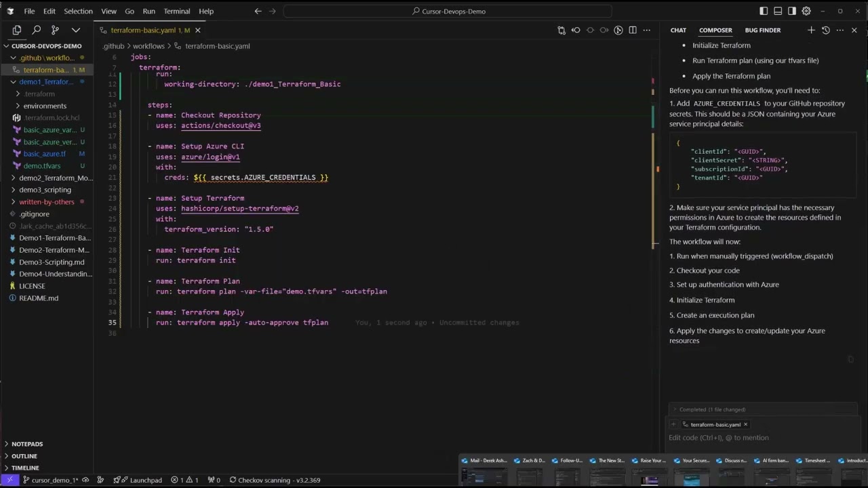868x488 pixels.
Task: Go to previous change icon
Action: click(x=576, y=30)
